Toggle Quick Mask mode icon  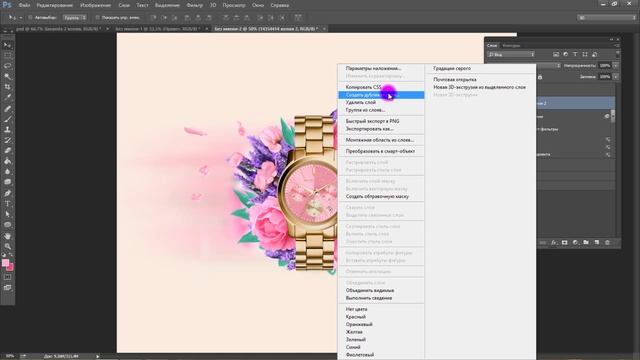(x=7, y=277)
